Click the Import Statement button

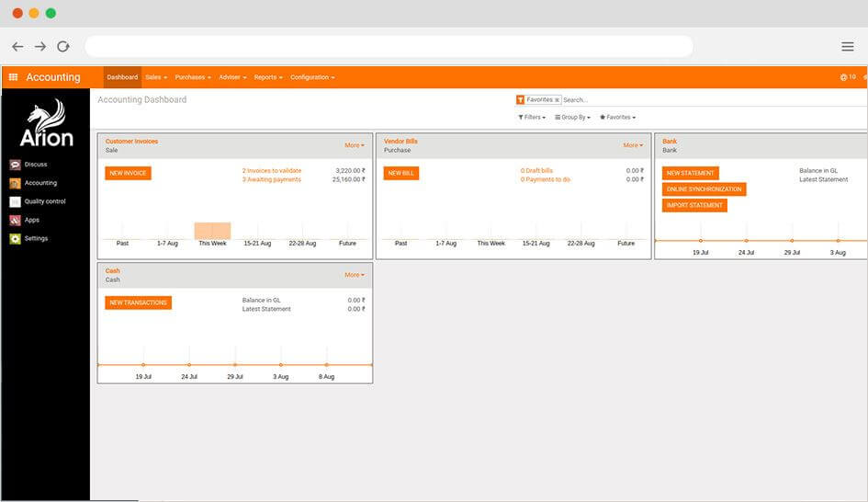pos(694,206)
